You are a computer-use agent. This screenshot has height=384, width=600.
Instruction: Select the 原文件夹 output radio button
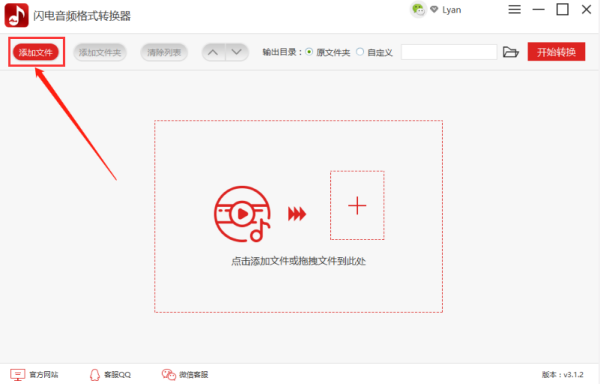point(309,52)
